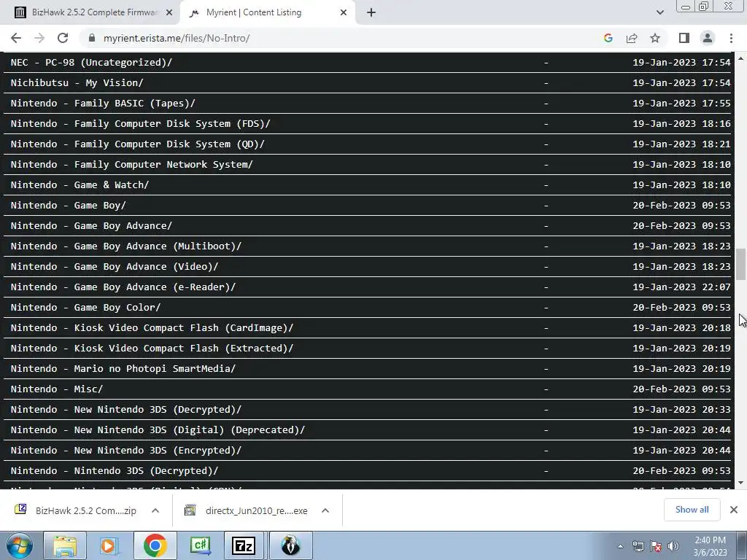Open New Nintendo 3DS (Decrypted) folder
The image size is (747, 560).
pos(125,410)
